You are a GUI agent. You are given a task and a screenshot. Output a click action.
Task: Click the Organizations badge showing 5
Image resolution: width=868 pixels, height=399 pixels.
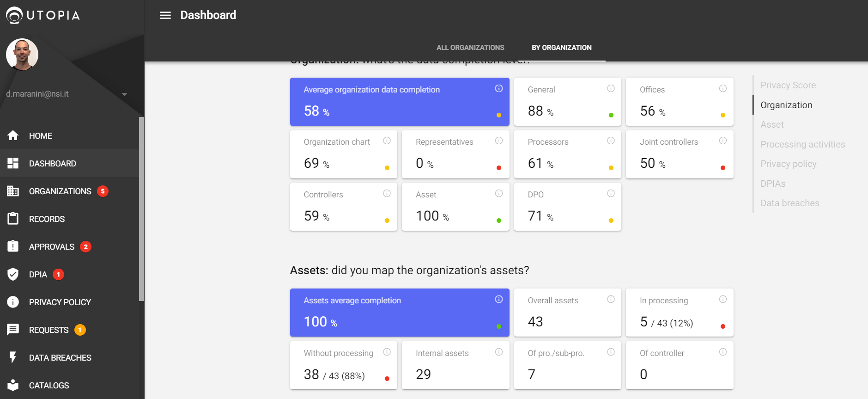tap(103, 191)
